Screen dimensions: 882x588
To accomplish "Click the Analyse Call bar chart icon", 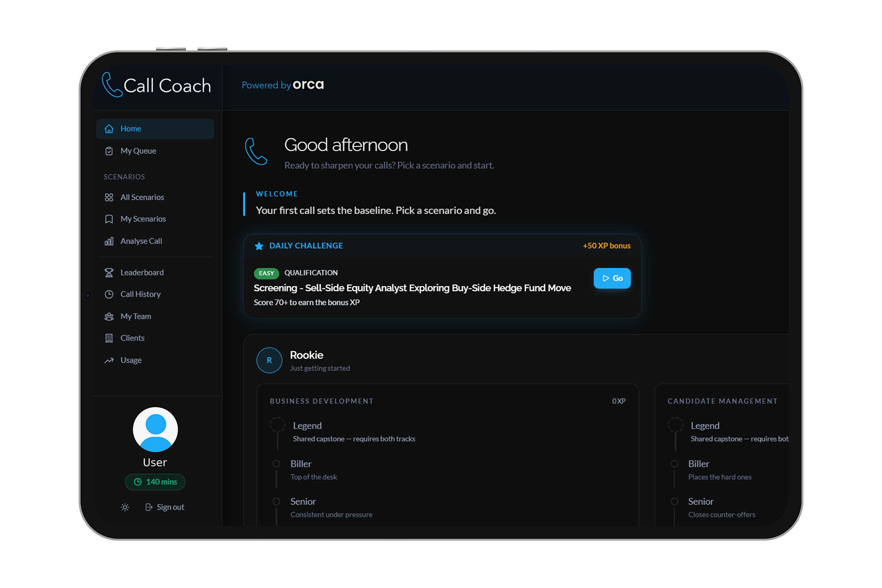I will point(109,241).
